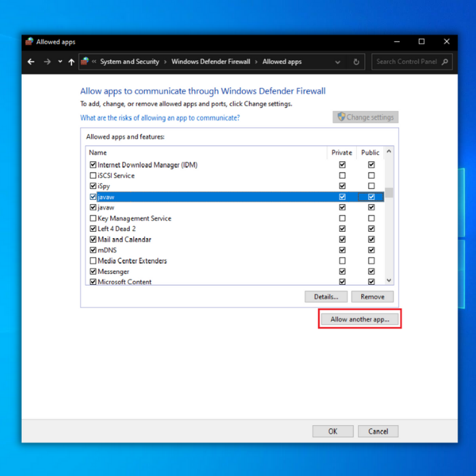The image size is (476, 476).
Task: Click the Allowed apps title bar icon
Action: (29, 41)
